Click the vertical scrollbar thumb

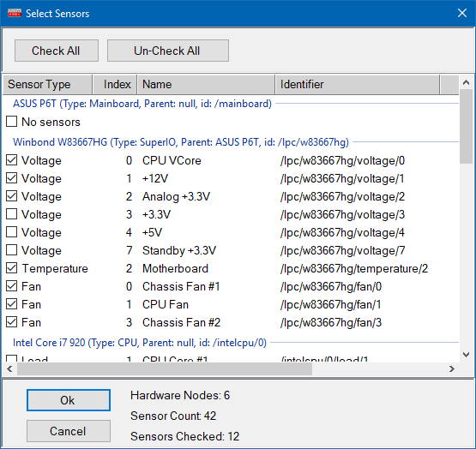(x=467, y=127)
